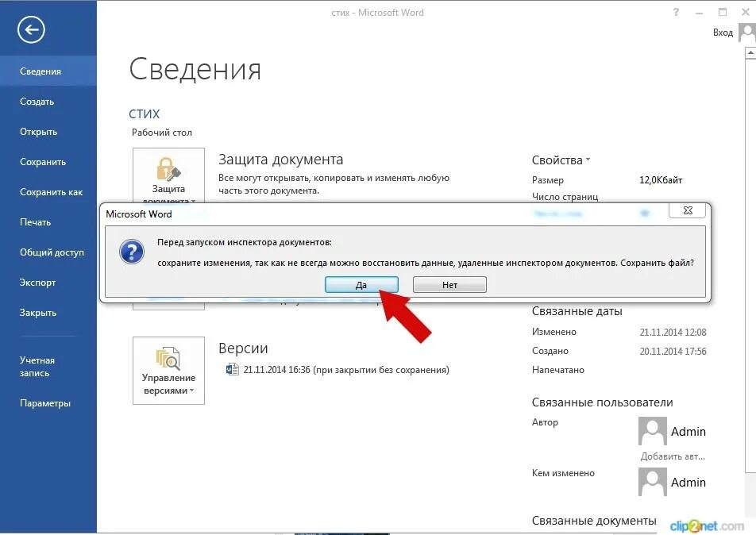Click the scrollbar up arrow
Image resolution: width=756 pixels, height=535 pixels.
[750, 52]
